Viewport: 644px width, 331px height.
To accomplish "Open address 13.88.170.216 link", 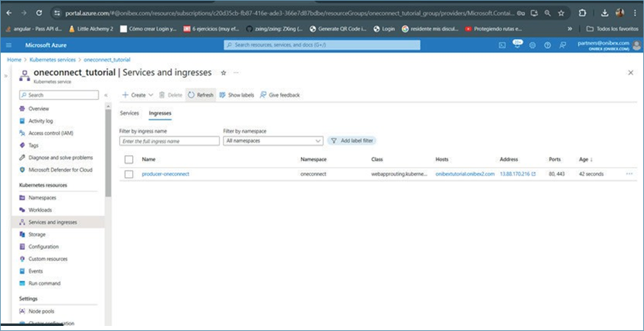I will (518, 174).
